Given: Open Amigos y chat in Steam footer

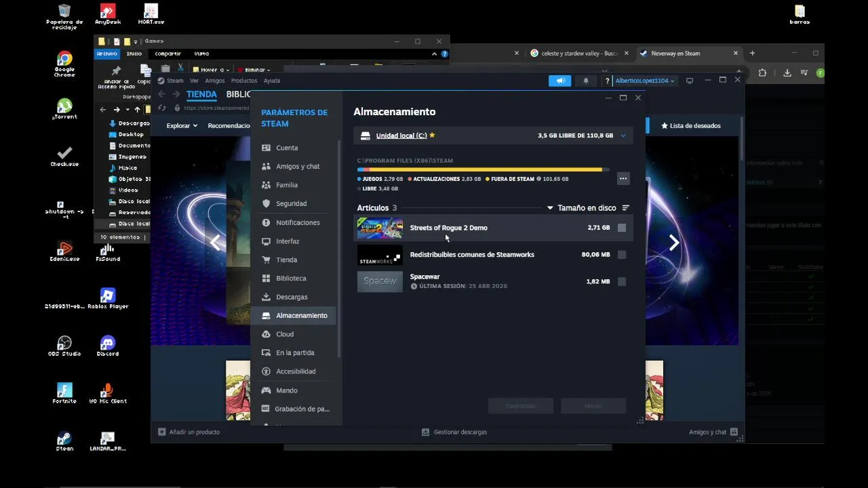Looking at the screenshot, I should point(713,432).
